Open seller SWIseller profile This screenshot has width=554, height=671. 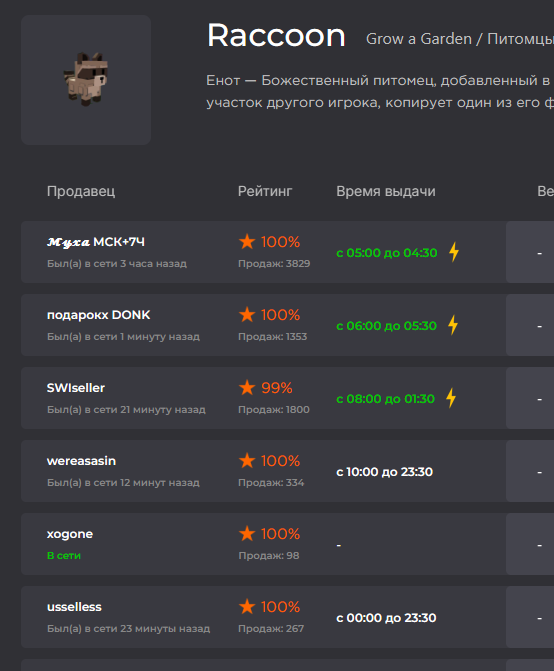coord(76,388)
